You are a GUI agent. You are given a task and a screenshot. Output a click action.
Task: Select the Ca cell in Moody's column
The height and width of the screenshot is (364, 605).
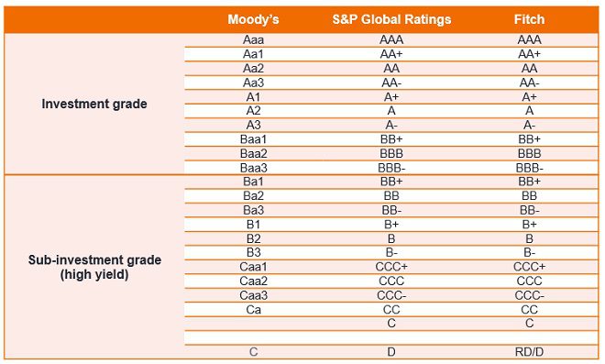click(253, 310)
